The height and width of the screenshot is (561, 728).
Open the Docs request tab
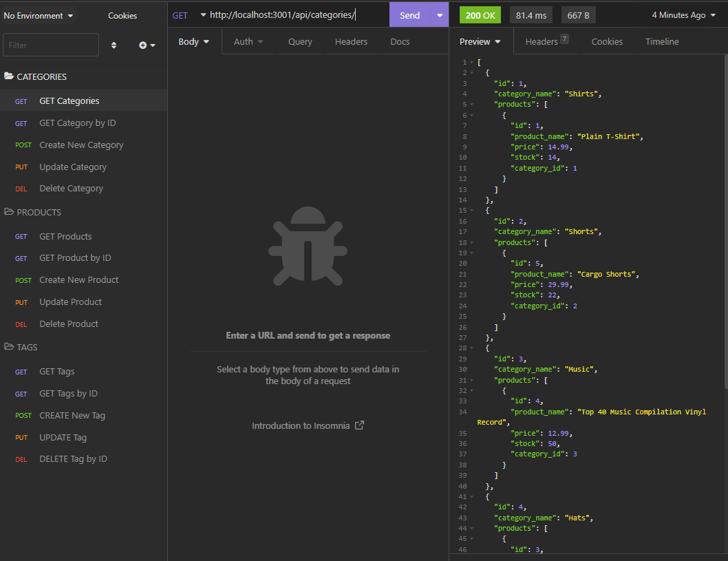pyautogui.click(x=400, y=41)
